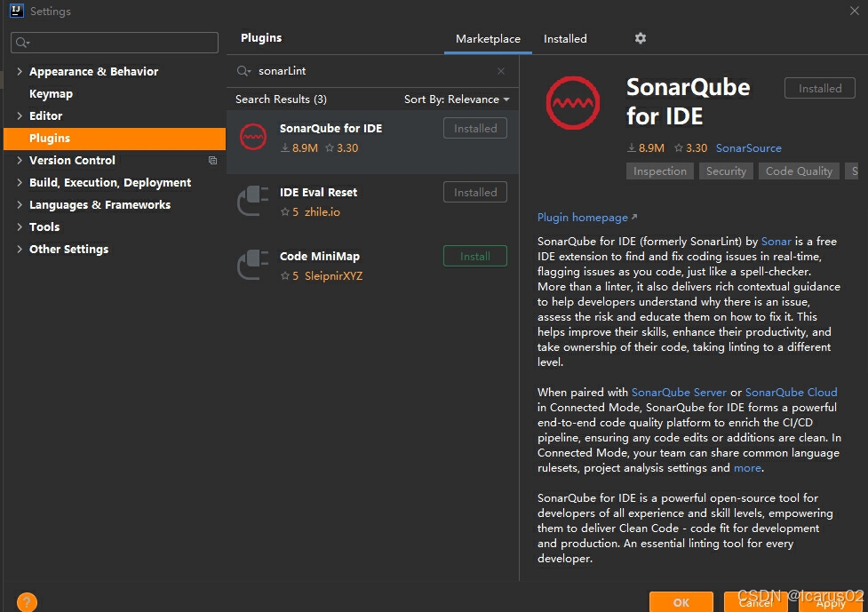Viewport: 868px width, 612px height.
Task: Select SonarQube for IDE in search results
Action: [372, 141]
